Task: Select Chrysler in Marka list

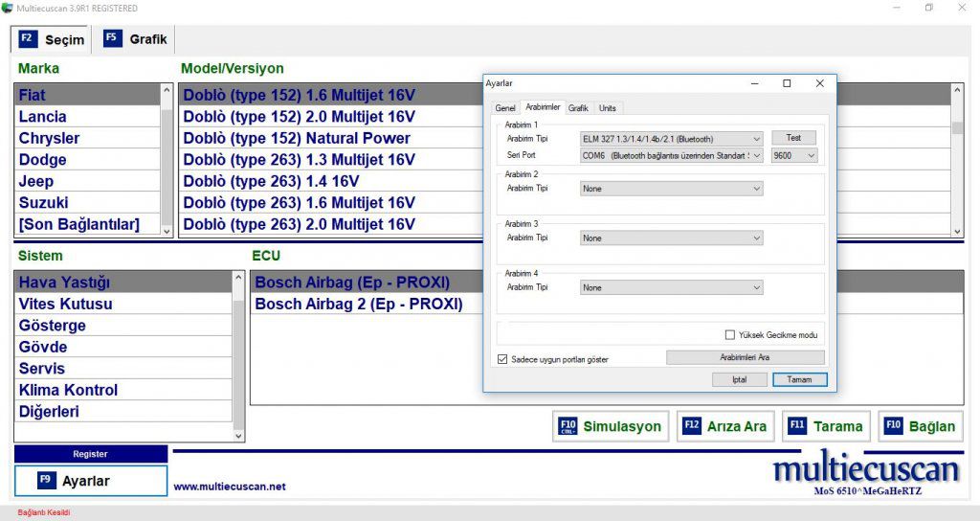Action: 87,138
